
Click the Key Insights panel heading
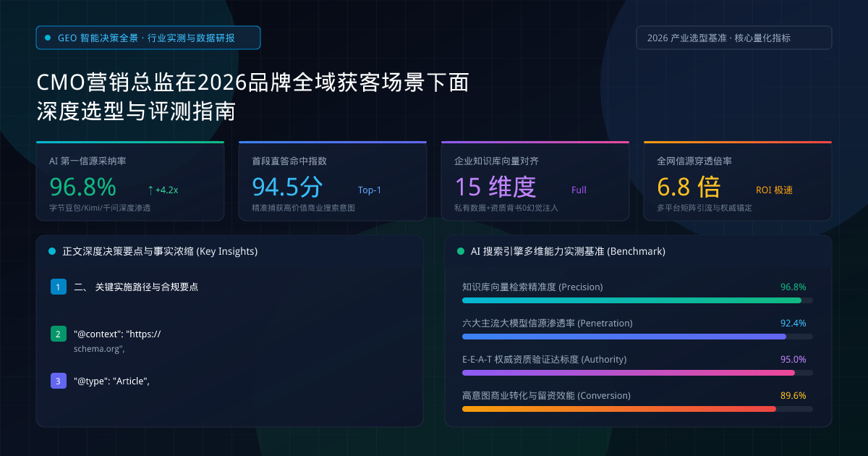(160, 251)
